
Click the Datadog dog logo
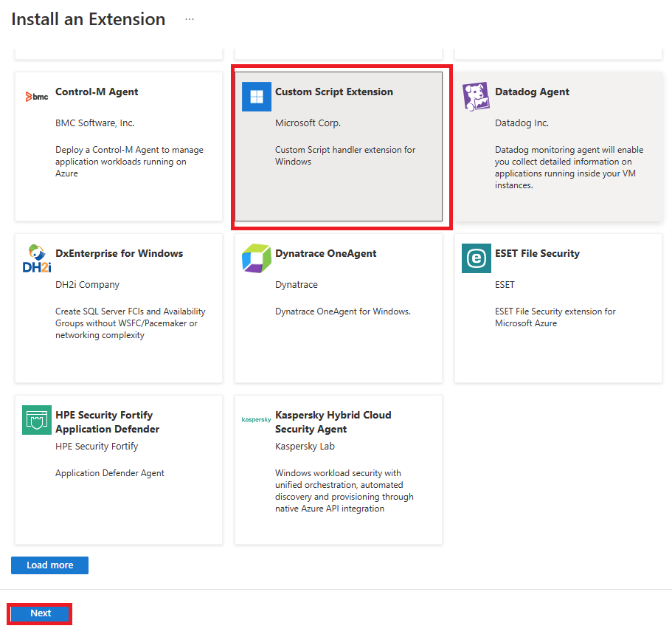click(476, 97)
